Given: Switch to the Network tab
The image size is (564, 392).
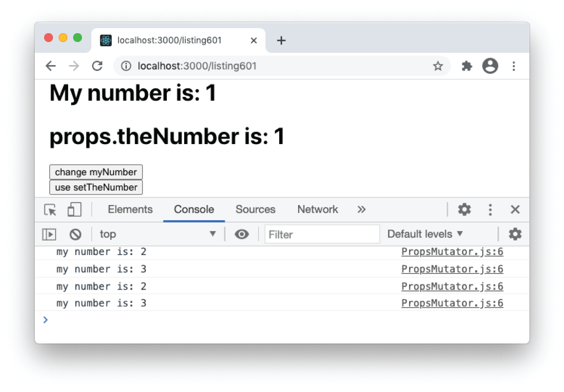Looking at the screenshot, I should [x=317, y=209].
